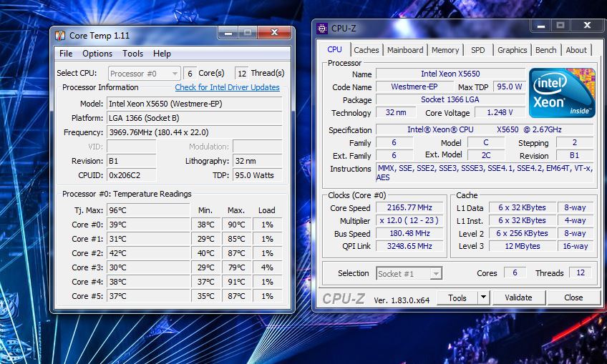Click the Level 2 cache value 6 x 256 KBytes
The height and width of the screenshot is (364, 607).
pyautogui.click(x=523, y=233)
